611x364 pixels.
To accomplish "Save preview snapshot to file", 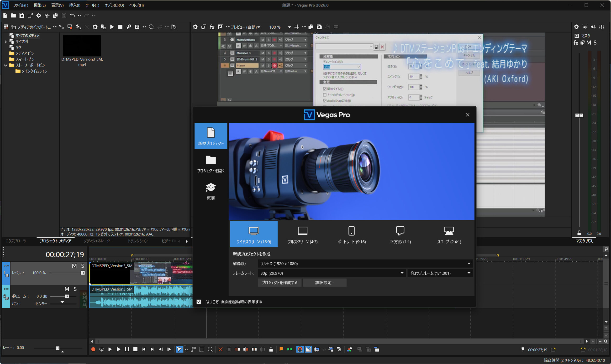I will tap(319, 27).
